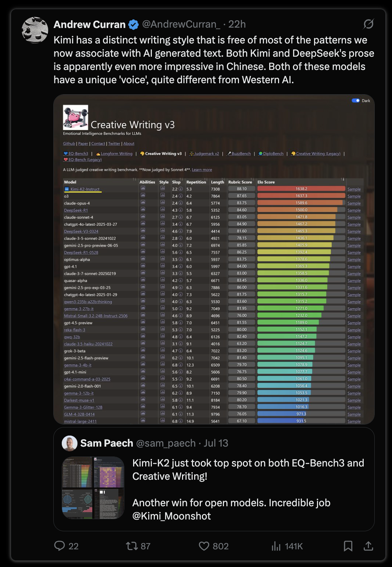Viewport: 392px width, 567px height.
Task: Select the Creative Writing v3 tab
Action: tap(161, 154)
